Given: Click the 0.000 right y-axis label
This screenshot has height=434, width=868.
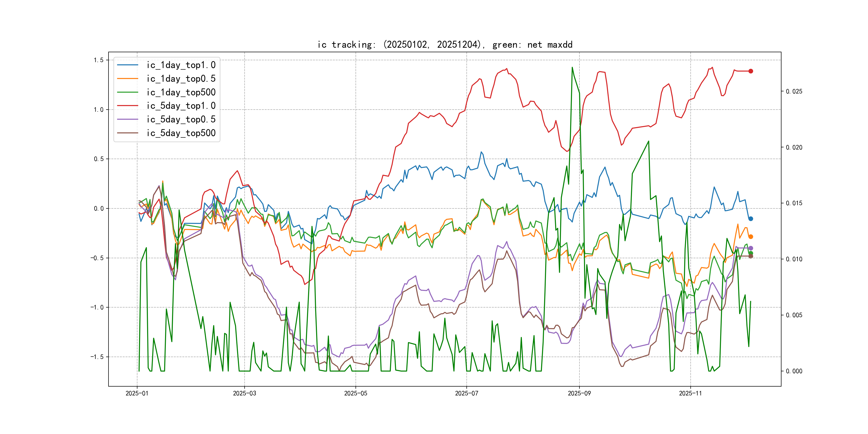Looking at the screenshot, I should pyautogui.click(x=794, y=371).
